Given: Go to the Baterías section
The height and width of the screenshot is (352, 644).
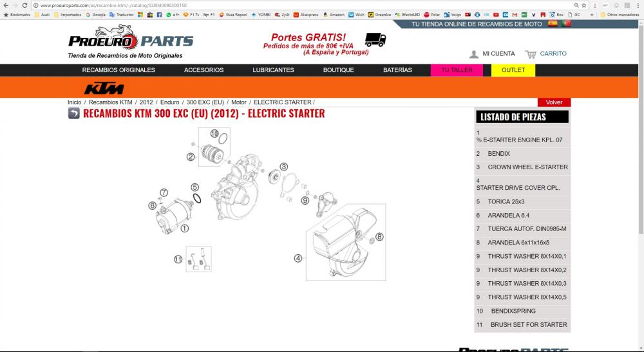Looking at the screenshot, I should (397, 70).
